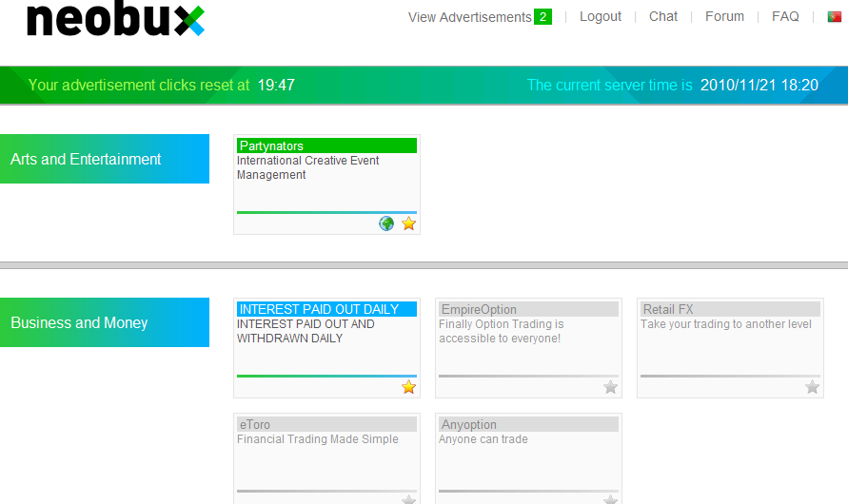The width and height of the screenshot is (848, 504).
Task: Open the Chat page
Action: point(663,17)
